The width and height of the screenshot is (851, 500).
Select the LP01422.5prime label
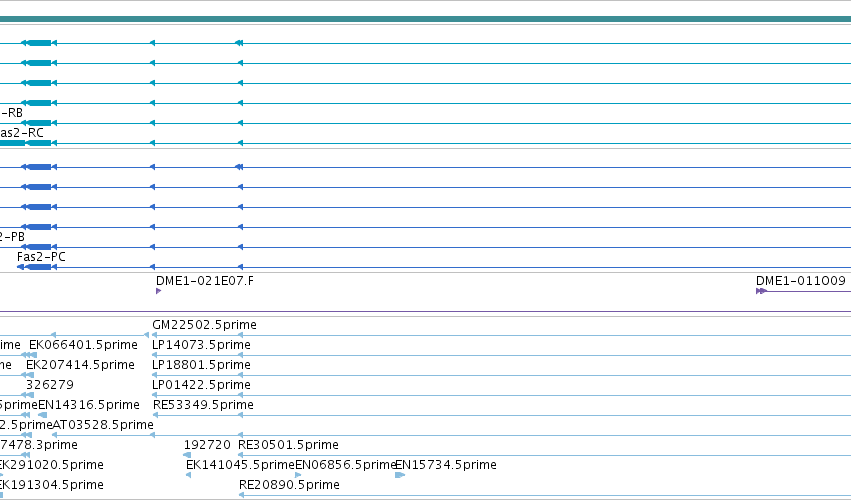tap(201, 385)
